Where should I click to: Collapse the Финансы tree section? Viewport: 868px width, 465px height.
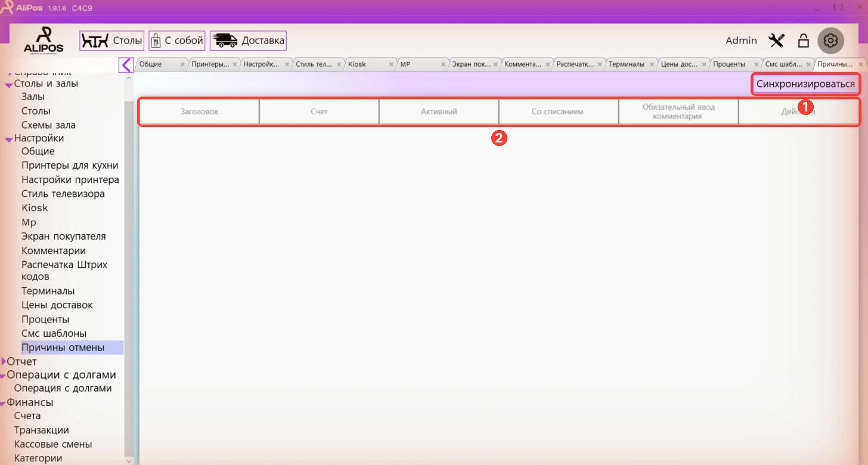point(3,404)
